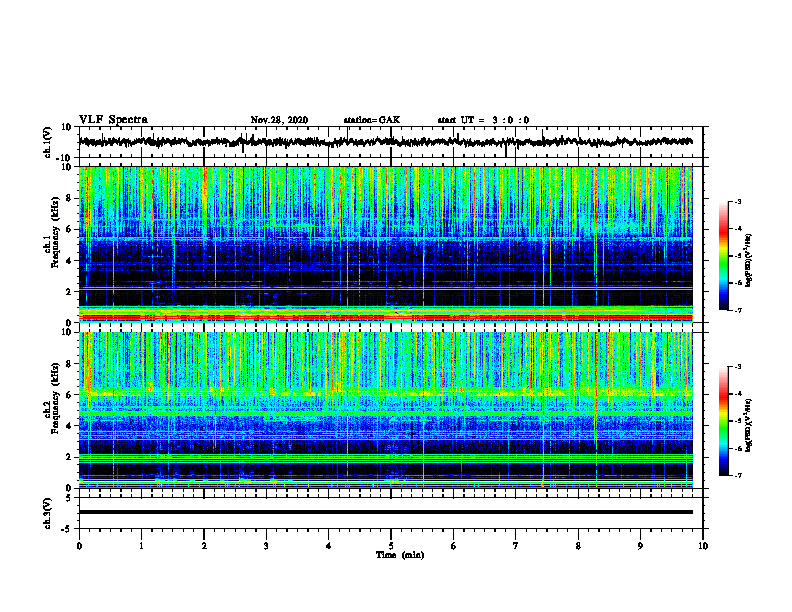Click the "-5" label on ch.2 color scale
This screenshot has height=612, width=792.
point(738,421)
